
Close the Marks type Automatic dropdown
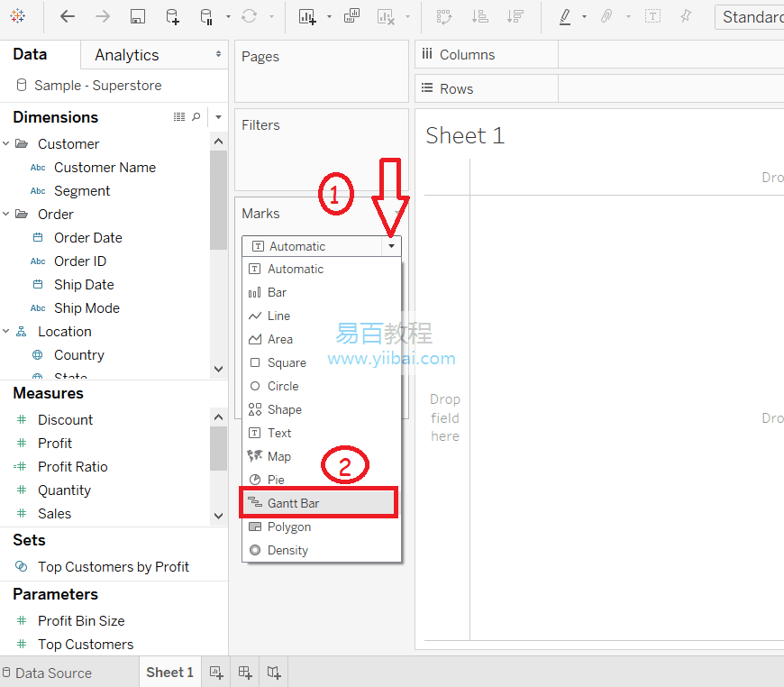(x=391, y=245)
